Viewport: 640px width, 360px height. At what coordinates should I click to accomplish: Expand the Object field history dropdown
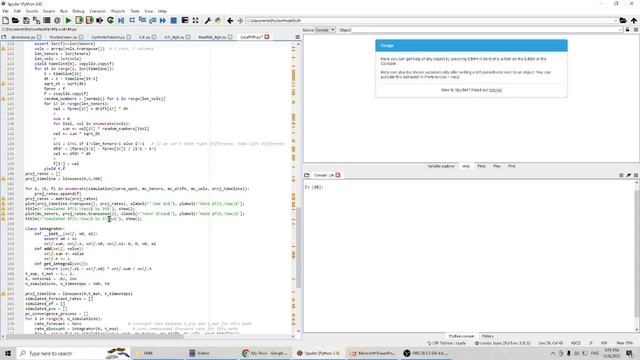click(x=620, y=30)
